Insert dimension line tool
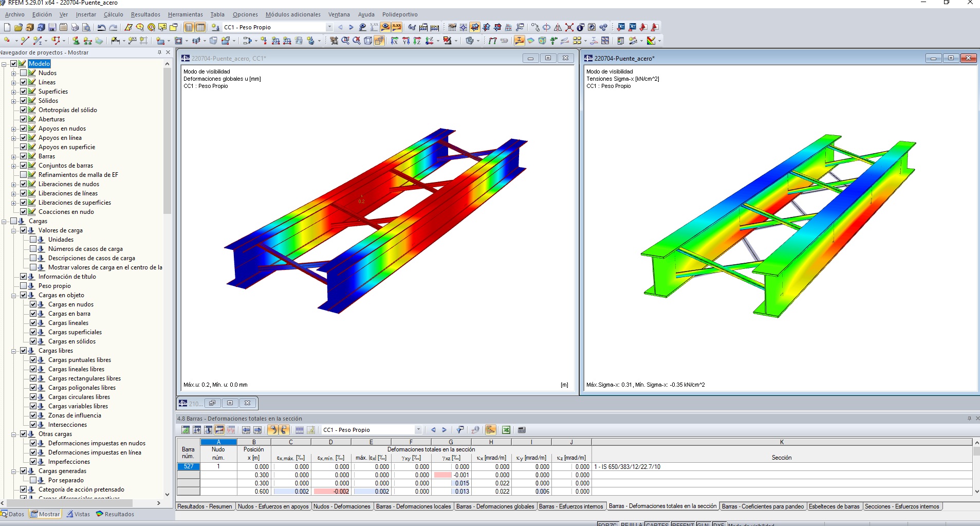Screen dimensions: 980x526 115,41
